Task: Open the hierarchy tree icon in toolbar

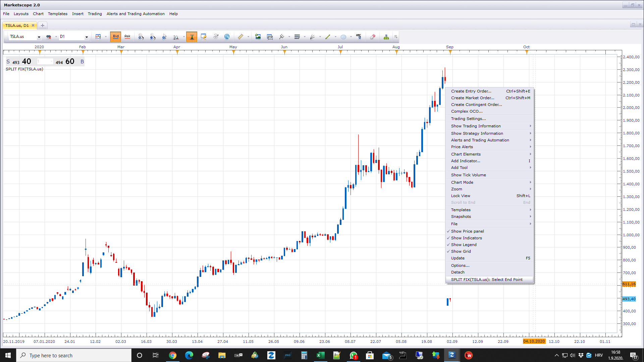Action: (x=386, y=37)
